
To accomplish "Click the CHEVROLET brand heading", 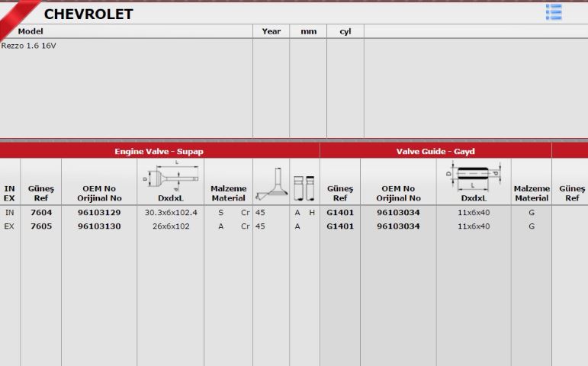I will 88,14.
